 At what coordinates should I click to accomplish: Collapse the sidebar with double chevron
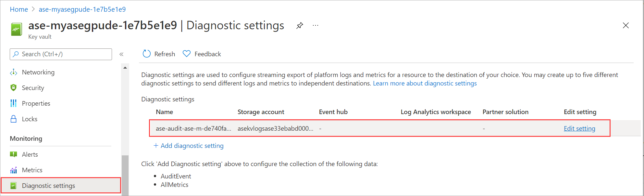pyautogui.click(x=121, y=54)
